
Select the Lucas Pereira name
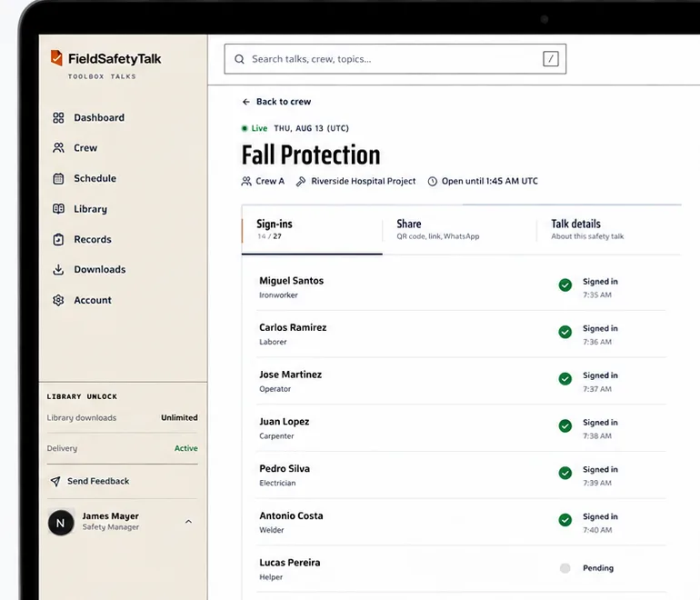(290, 563)
